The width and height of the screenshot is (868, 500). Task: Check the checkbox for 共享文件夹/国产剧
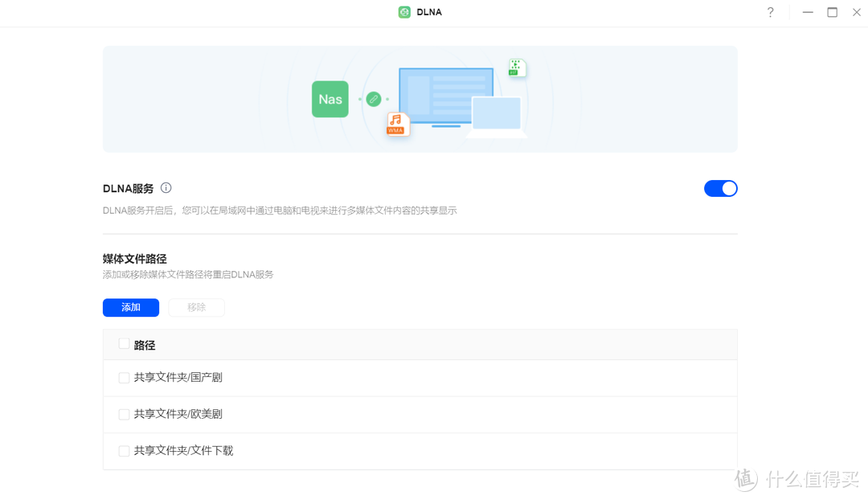[x=124, y=377]
